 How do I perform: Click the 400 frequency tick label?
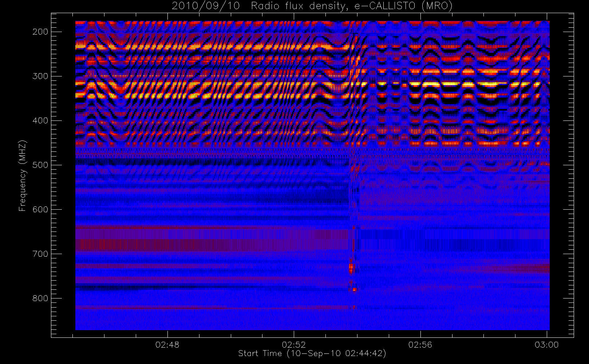tap(40, 120)
